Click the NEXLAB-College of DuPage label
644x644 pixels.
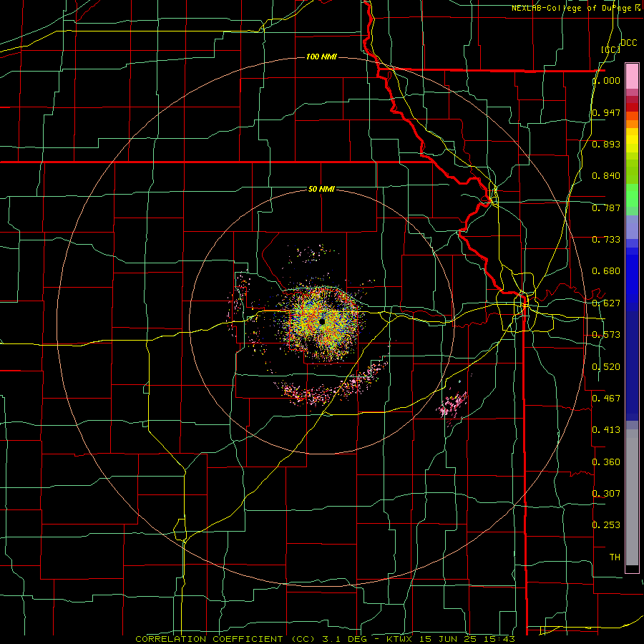click(576, 8)
